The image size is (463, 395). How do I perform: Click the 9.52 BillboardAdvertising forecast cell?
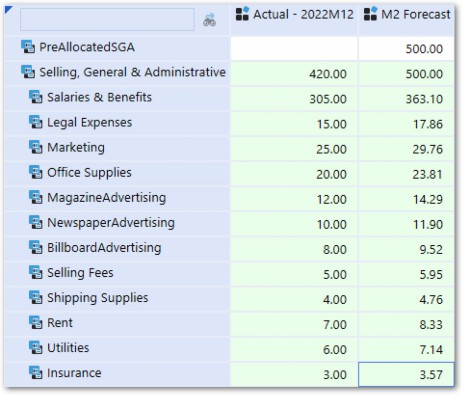(x=406, y=249)
